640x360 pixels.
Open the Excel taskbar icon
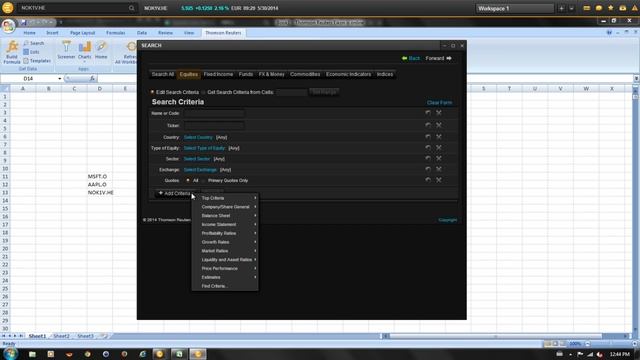click(x=179, y=354)
